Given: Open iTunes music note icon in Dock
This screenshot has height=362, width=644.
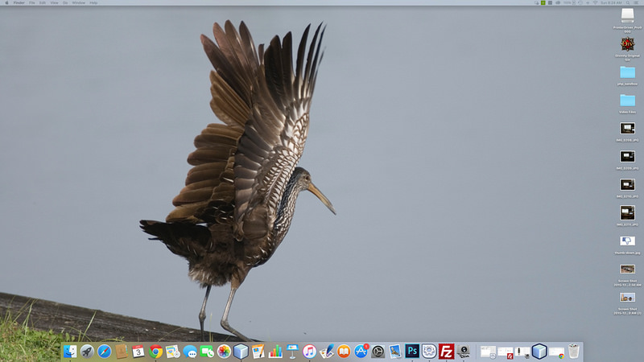Looking at the screenshot, I should [x=310, y=352].
